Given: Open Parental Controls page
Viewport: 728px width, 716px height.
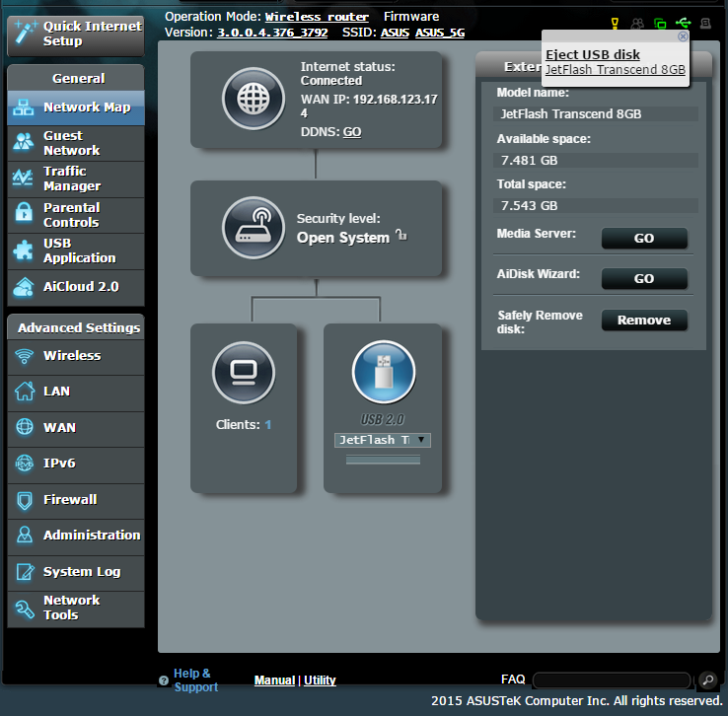Looking at the screenshot, I should 76,215.
